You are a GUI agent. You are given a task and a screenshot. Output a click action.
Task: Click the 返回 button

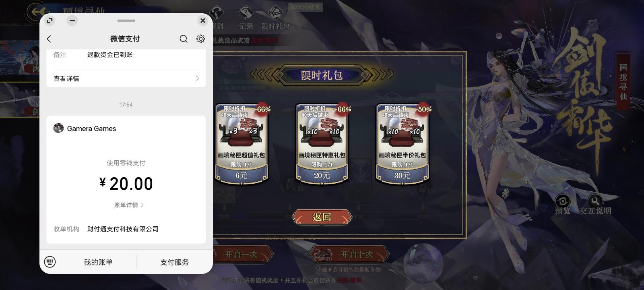[x=322, y=217]
